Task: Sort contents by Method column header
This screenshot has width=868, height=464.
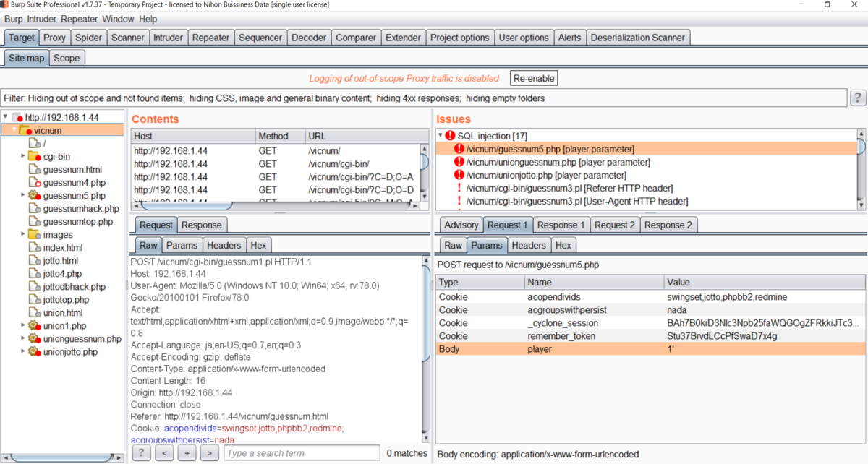Action: click(281, 136)
